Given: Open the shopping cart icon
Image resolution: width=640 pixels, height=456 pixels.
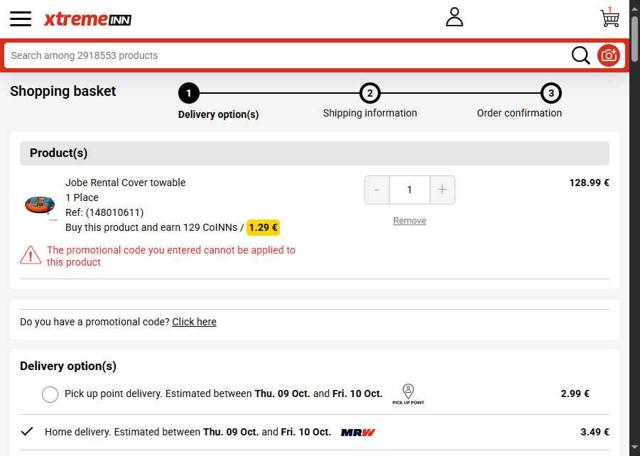Looking at the screenshot, I should 610,18.
